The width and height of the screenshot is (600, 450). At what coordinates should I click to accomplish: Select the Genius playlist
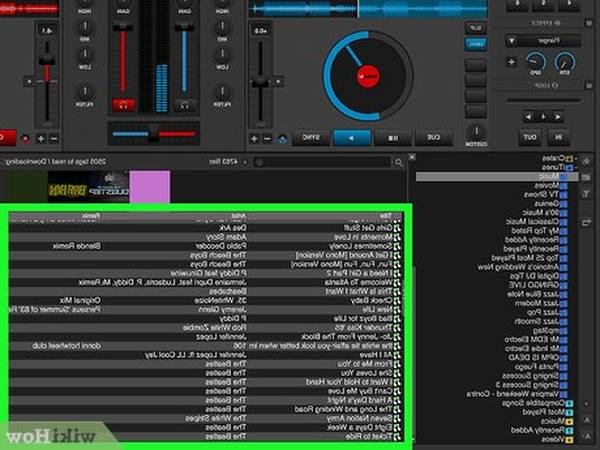[551, 204]
